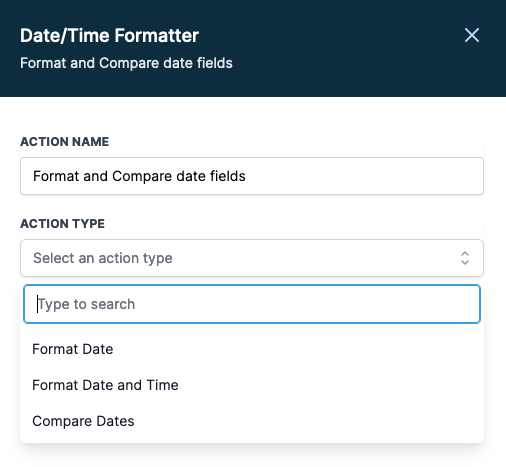
Task: Choose Format Date and Time from list
Action: tap(252, 385)
